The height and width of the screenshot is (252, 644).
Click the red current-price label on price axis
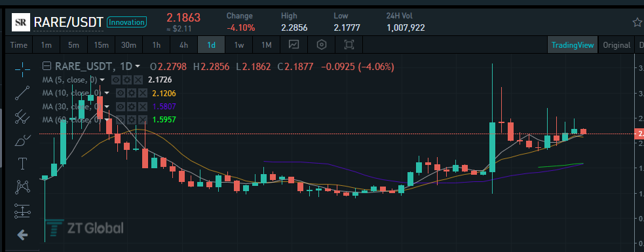coord(639,134)
